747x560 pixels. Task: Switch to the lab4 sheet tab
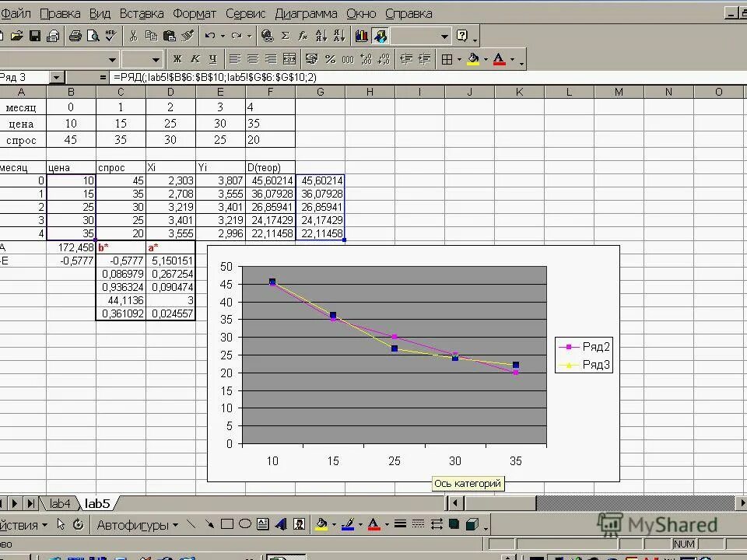(60, 503)
